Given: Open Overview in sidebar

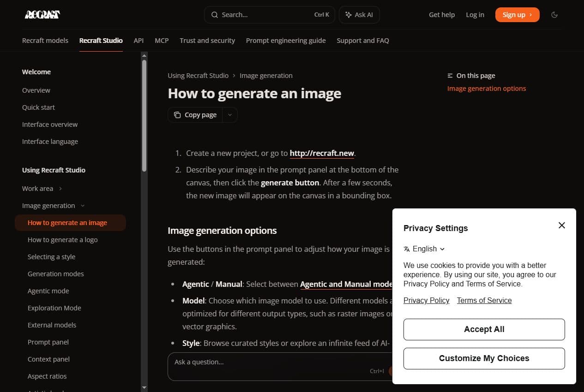Looking at the screenshot, I should pos(36,90).
